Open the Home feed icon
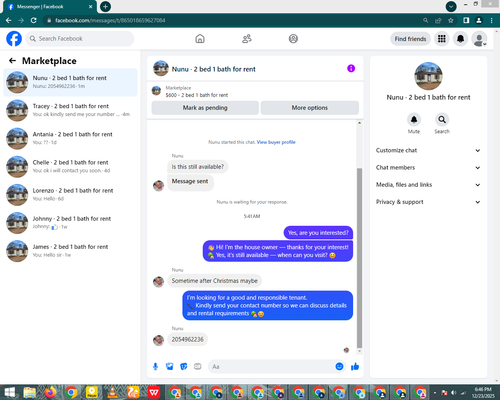Image resolution: width=500 pixels, height=400 pixels. tap(200, 39)
